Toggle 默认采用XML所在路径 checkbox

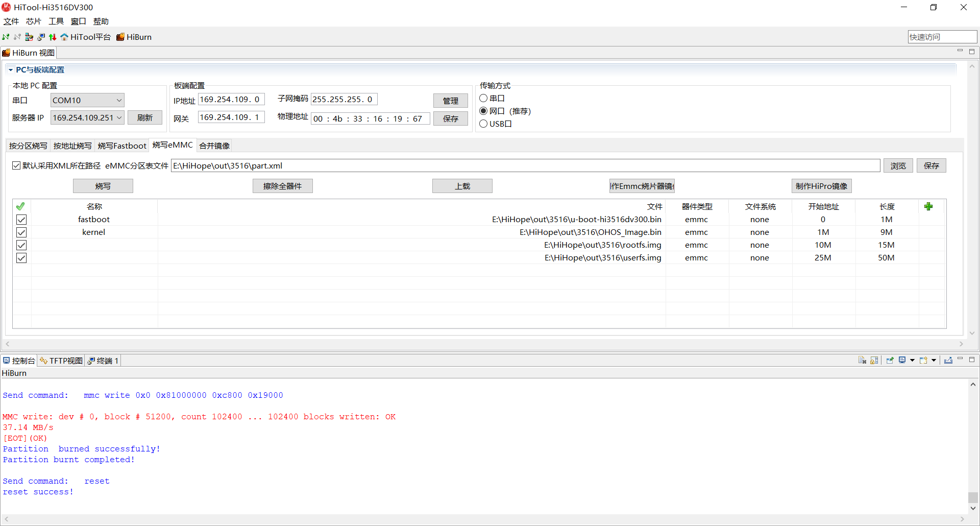click(x=16, y=165)
